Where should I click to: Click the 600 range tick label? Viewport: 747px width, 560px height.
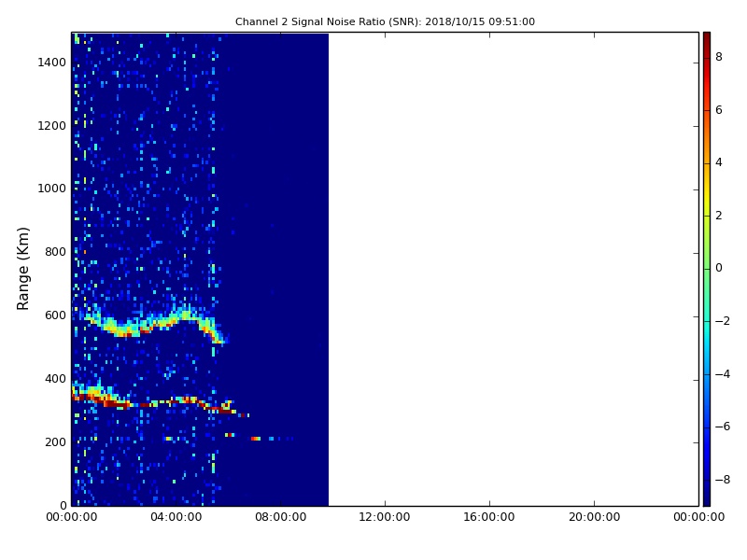[x=55, y=315]
